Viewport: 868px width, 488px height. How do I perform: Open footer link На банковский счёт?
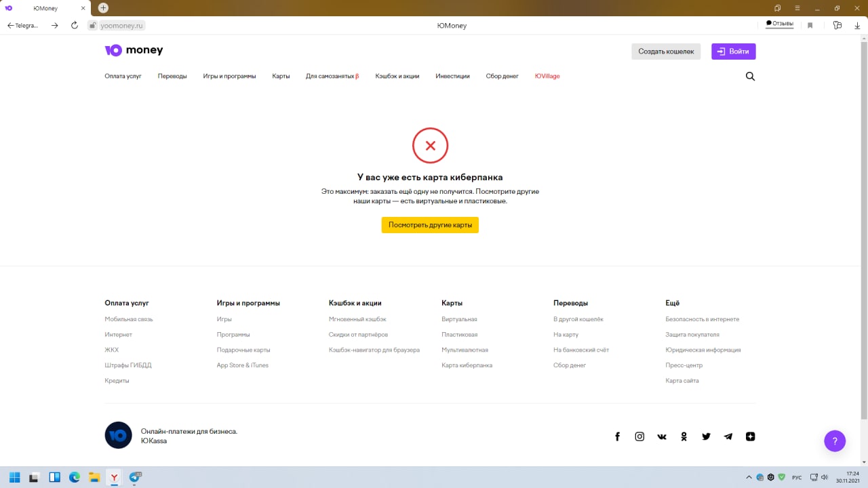(581, 350)
